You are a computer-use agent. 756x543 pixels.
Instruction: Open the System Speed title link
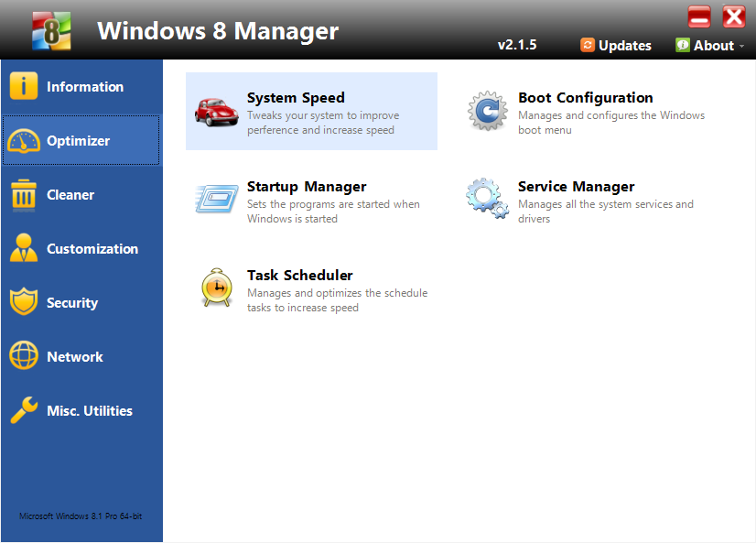point(296,98)
